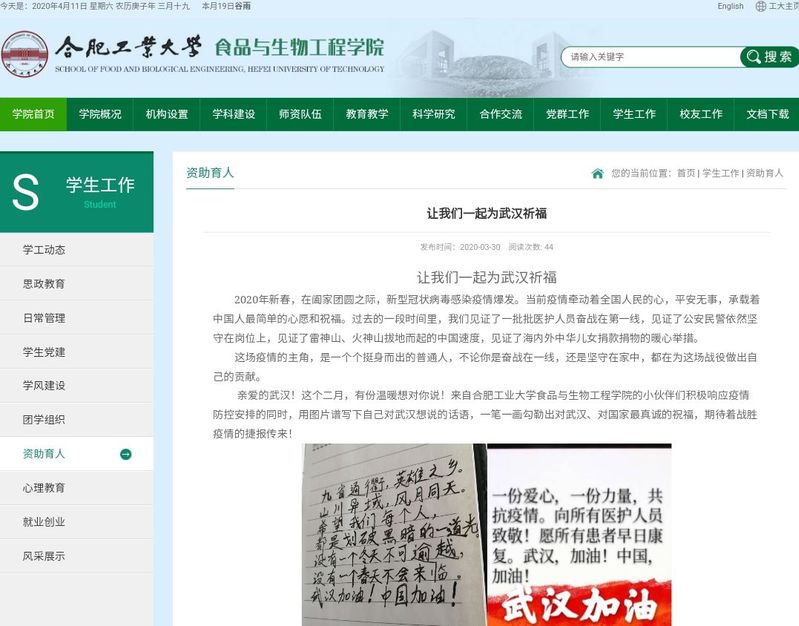Image resolution: width=799 pixels, height=626 pixels.
Task: Select 学工动态 in the sidebar
Action: coord(44,250)
